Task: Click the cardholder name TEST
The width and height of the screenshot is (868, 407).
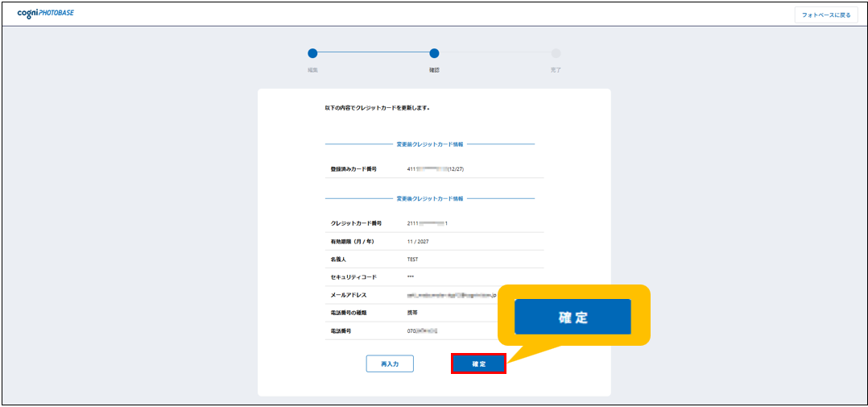Action: (x=413, y=260)
